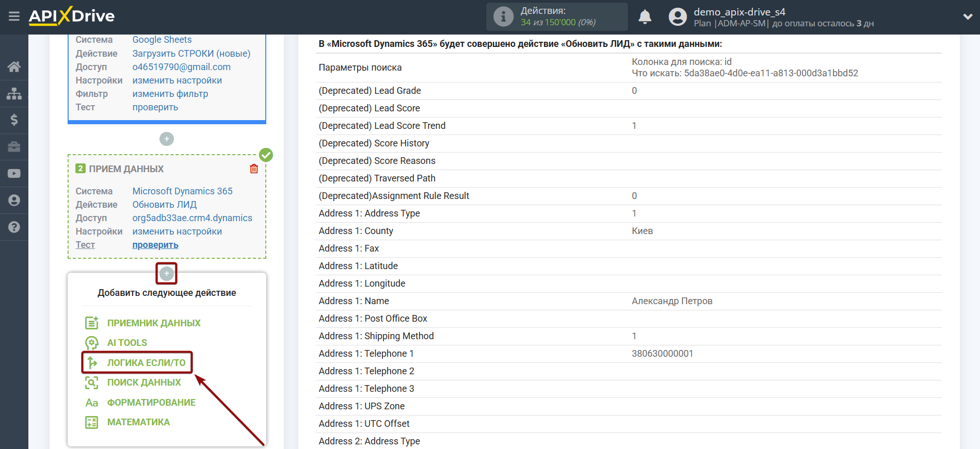The image size is (980, 449).
Task: Click the ПРИЕМ ДАННЫХ block title
Action: pos(126,169)
